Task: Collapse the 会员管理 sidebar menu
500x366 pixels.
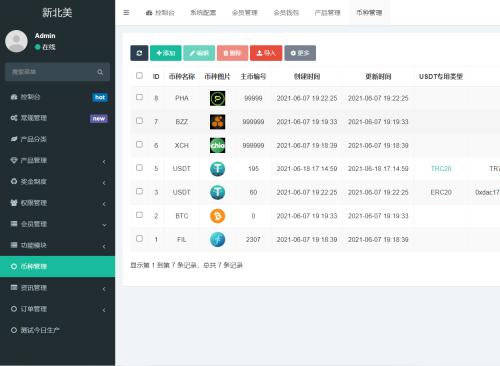Action: pyautogui.click(x=57, y=224)
